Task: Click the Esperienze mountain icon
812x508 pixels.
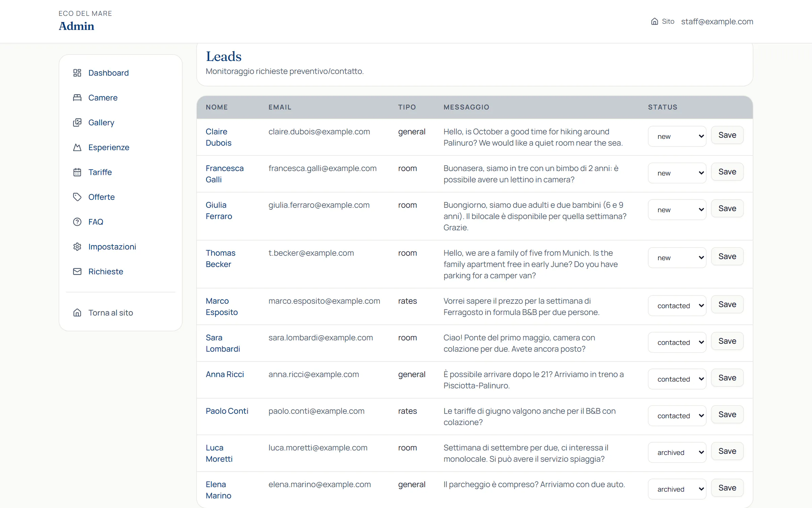Action: pyautogui.click(x=77, y=147)
